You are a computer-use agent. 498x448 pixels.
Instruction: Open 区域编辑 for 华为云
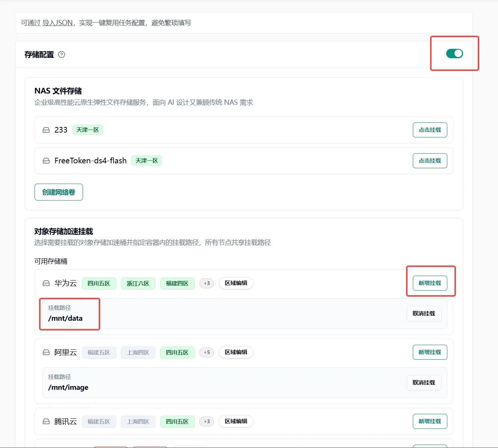pos(236,283)
